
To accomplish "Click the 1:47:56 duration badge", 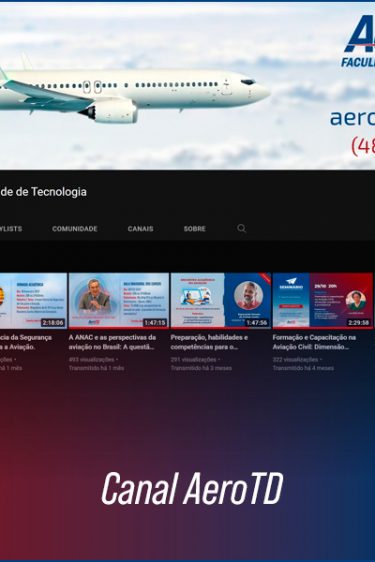I will [257, 323].
